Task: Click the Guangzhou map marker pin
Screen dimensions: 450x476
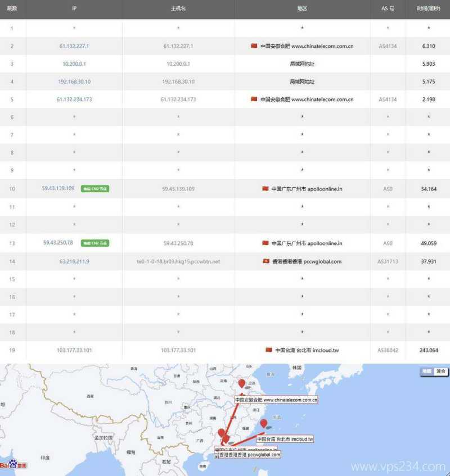Action: pyautogui.click(x=221, y=434)
